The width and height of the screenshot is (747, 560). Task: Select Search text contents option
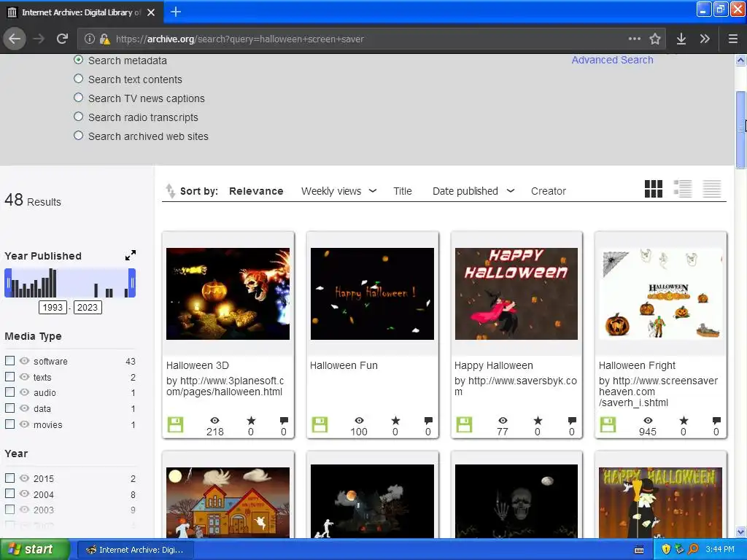(79, 79)
